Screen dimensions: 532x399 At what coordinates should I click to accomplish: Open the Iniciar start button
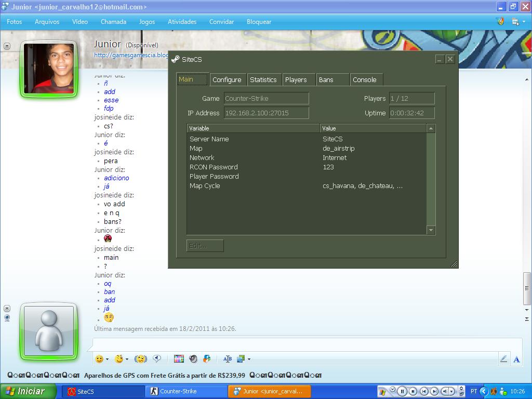pos(28,391)
